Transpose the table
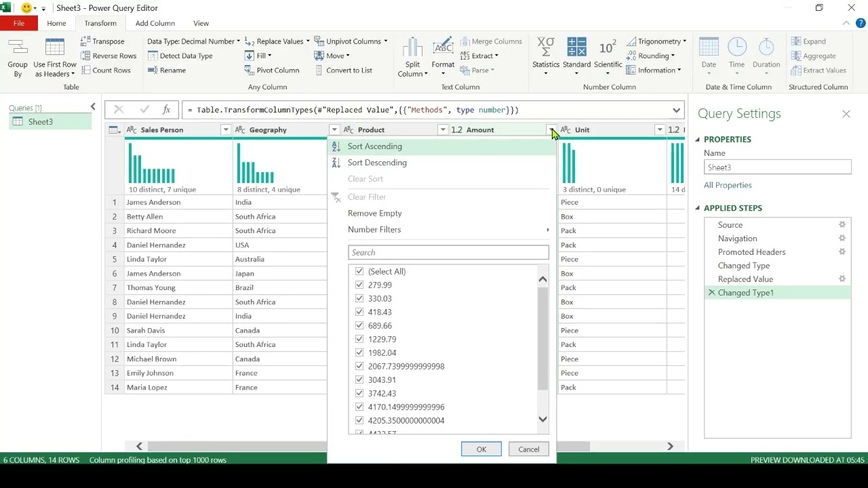 click(102, 41)
